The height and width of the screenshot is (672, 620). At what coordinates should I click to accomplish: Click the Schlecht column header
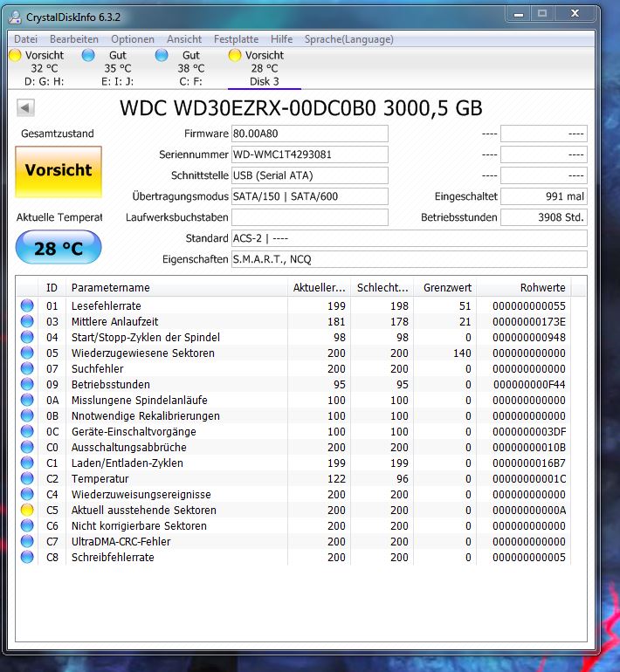point(382,288)
